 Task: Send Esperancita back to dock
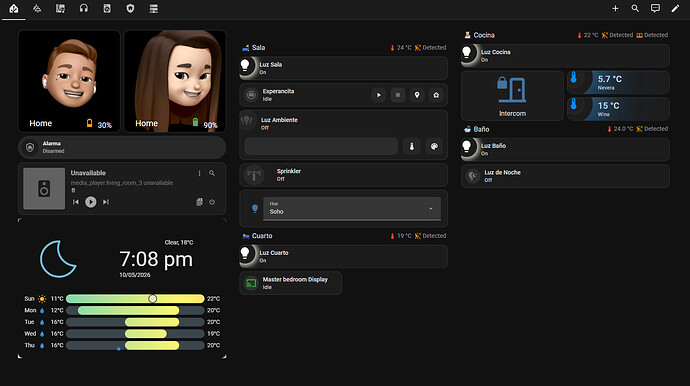pyautogui.click(x=436, y=95)
